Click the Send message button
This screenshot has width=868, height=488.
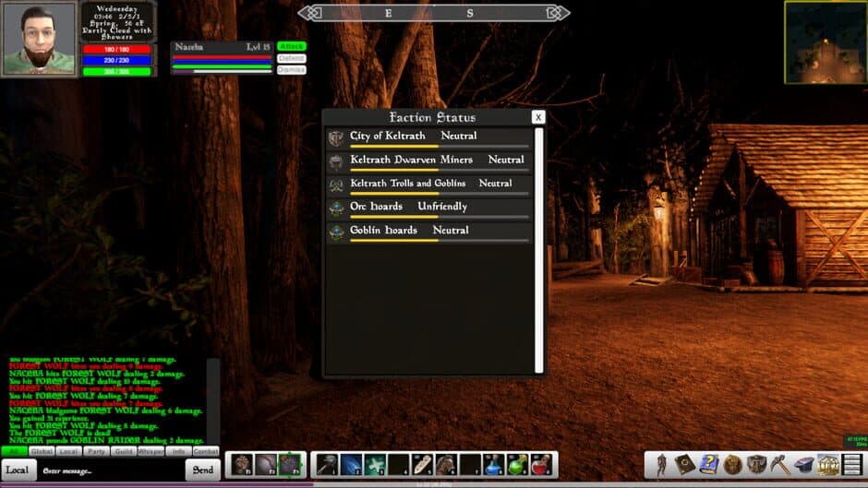202,470
